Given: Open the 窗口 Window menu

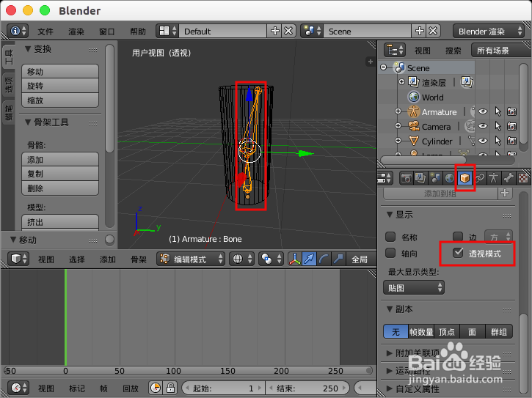Looking at the screenshot, I should 106,32.
